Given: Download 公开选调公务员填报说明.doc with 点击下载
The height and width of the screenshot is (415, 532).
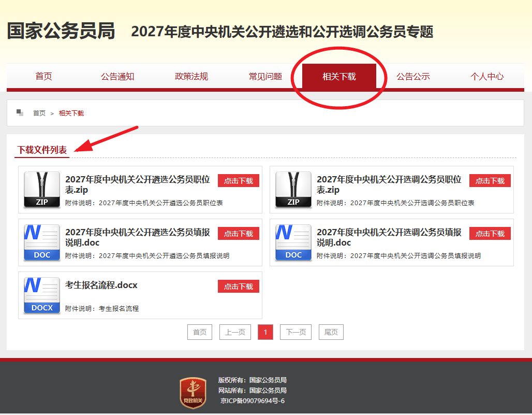Looking at the screenshot, I should pyautogui.click(x=490, y=233).
